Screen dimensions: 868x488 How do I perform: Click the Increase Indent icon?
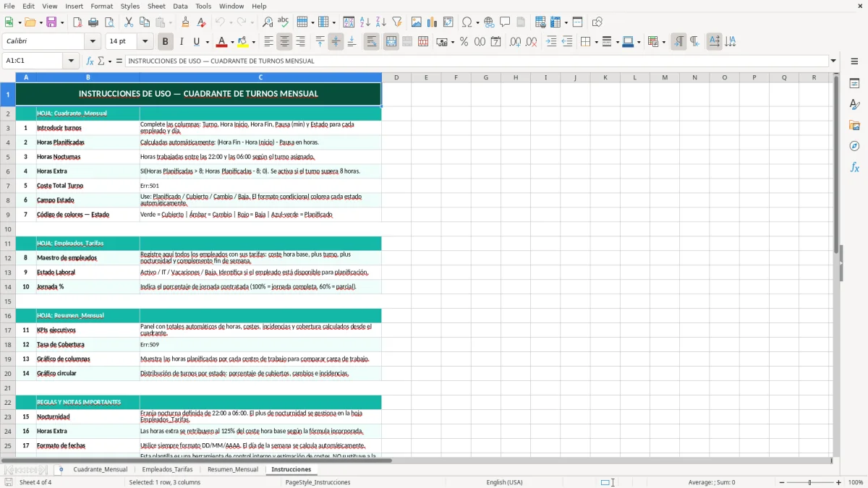pos(551,42)
